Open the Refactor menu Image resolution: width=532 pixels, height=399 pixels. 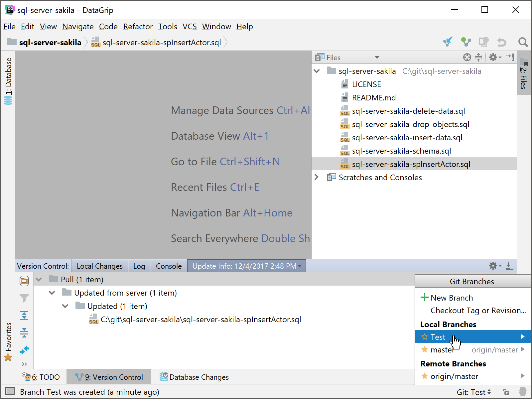138,27
